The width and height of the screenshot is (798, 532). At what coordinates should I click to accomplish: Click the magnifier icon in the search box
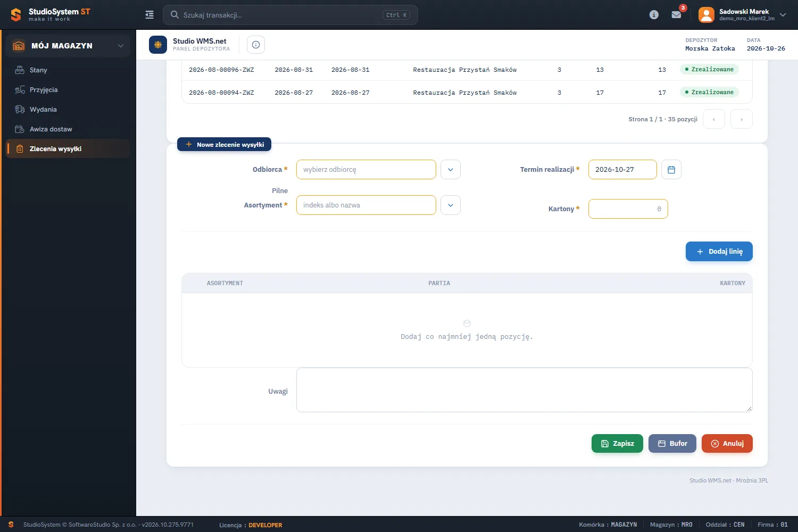(174, 15)
